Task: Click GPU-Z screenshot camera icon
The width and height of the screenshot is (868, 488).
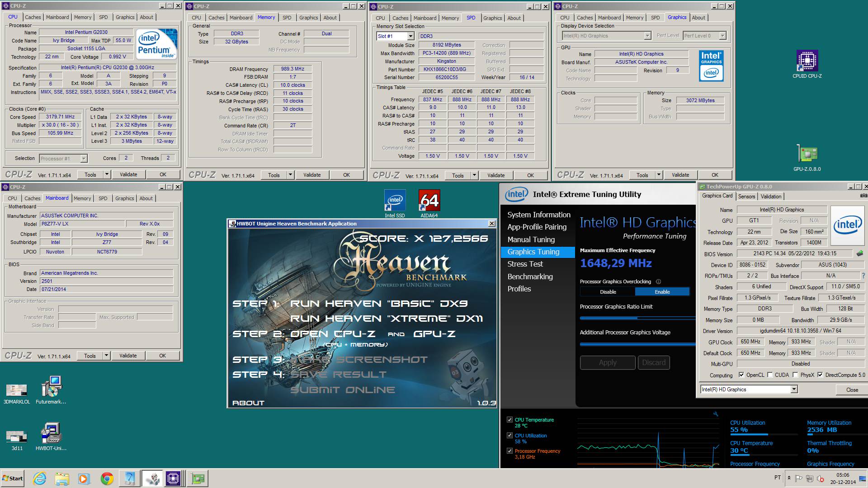Action: 863,196
